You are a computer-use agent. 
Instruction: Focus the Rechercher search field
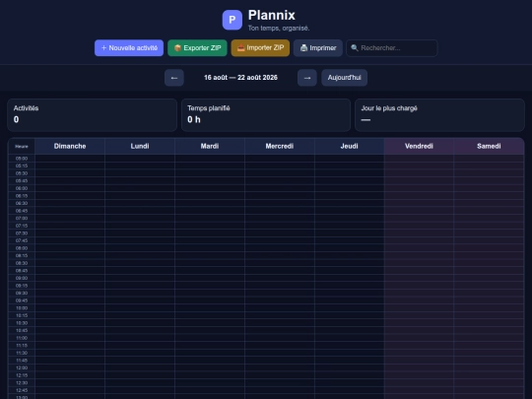392,48
